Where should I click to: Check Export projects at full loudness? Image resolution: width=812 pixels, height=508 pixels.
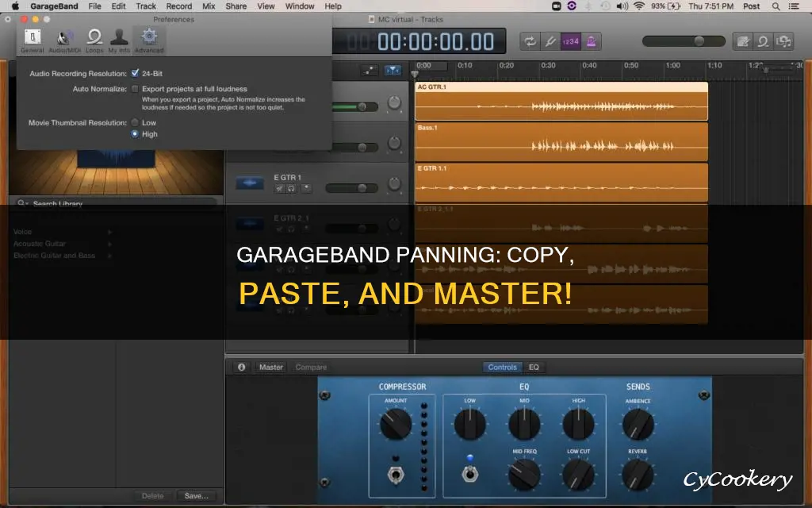tap(135, 89)
